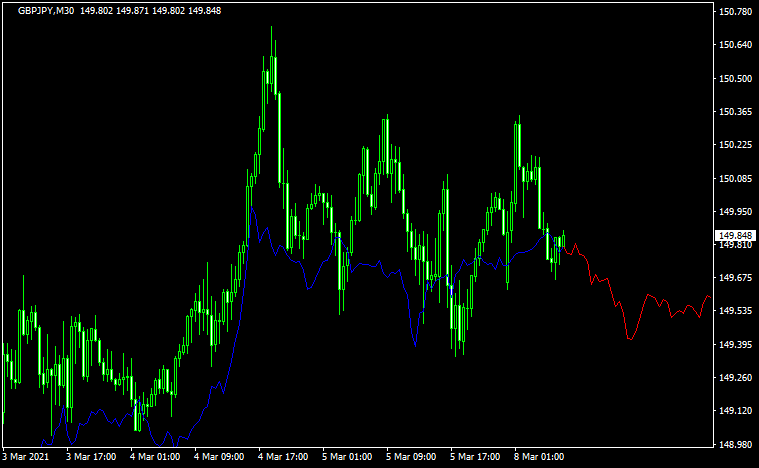Select the 3 Mar 2021 date label
This screenshot has width=759, height=468.
(x=27, y=457)
